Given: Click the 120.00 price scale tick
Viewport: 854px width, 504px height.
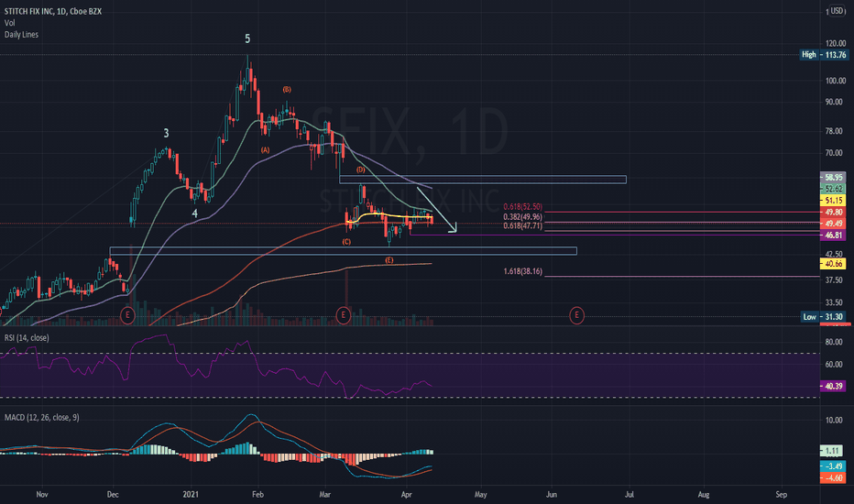Looking at the screenshot, I should point(836,43).
